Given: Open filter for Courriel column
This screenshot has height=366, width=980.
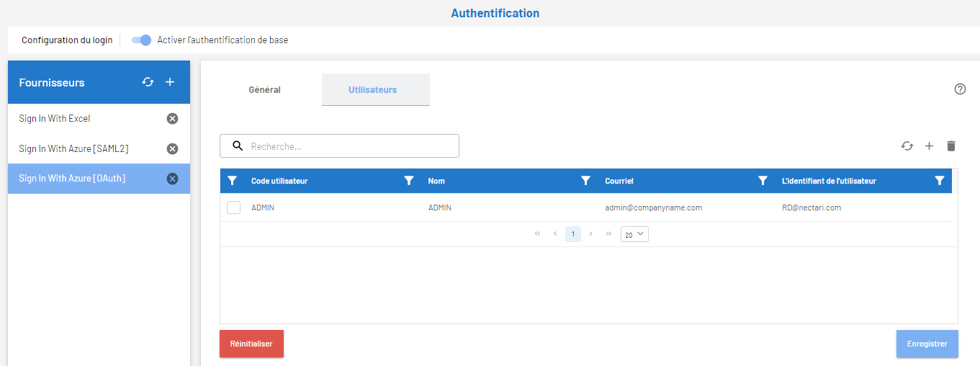Looking at the screenshot, I should point(763,181).
